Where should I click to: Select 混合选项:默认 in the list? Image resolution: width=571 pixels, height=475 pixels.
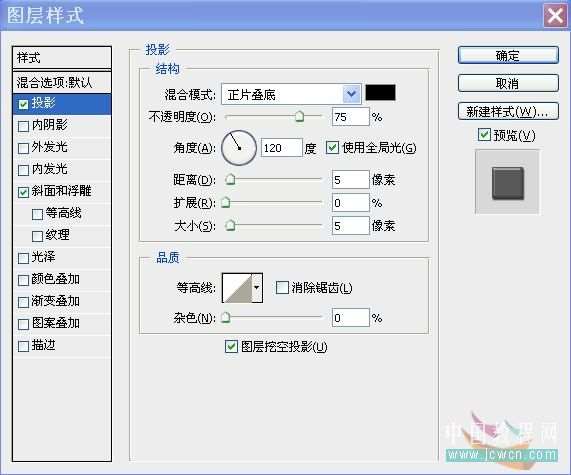(x=62, y=82)
